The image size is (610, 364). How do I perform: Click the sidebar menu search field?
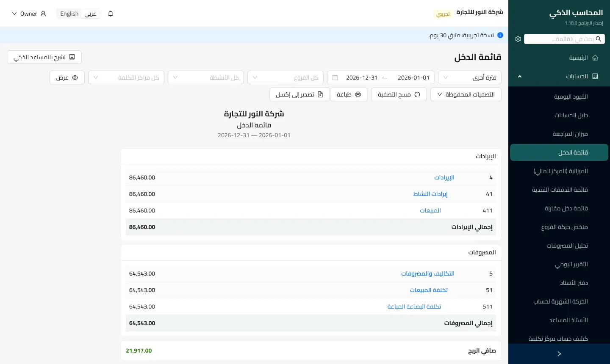tap(564, 39)
